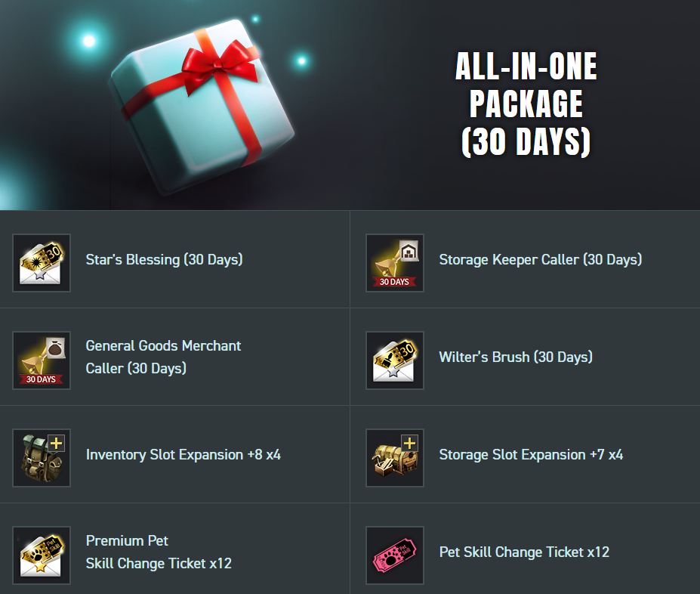Select the Storage Keeper Caller bell icon
700x594 pixels.
[395, 263]
